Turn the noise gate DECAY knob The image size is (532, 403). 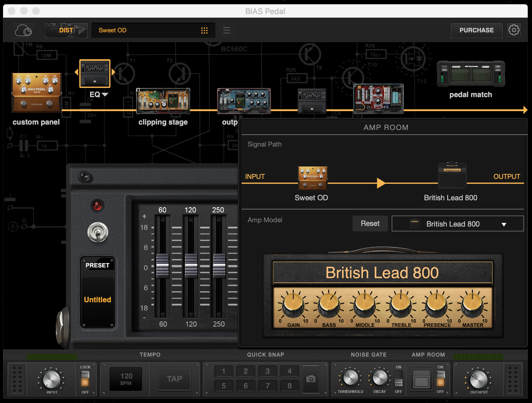coord(379,378)
